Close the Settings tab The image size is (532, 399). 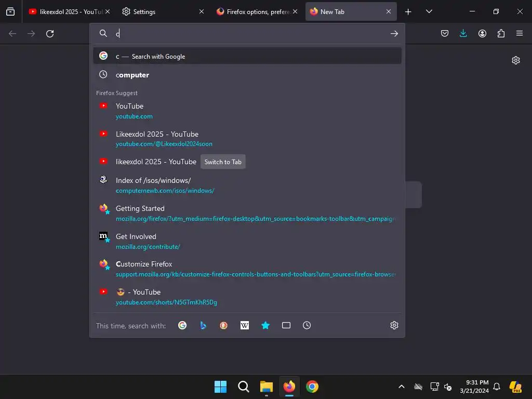(202, 11)
